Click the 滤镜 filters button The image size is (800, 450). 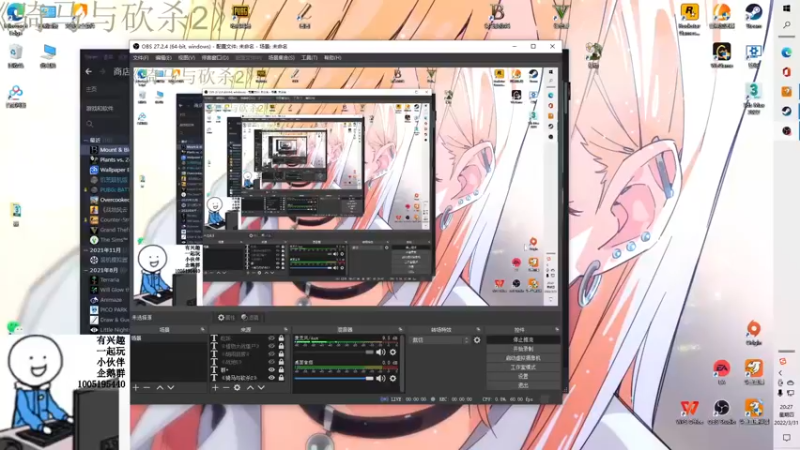pyautogui.click(x=250, y=317)
